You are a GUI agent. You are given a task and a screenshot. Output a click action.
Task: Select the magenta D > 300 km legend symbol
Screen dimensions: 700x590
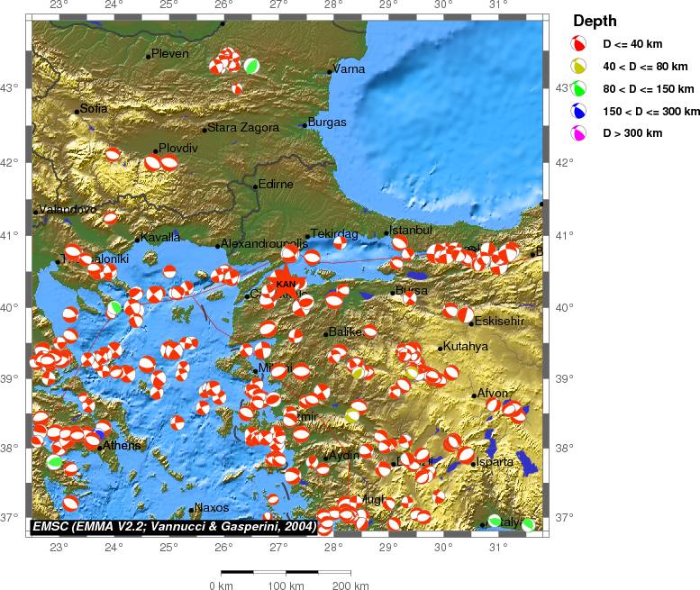tap(580, 133)
